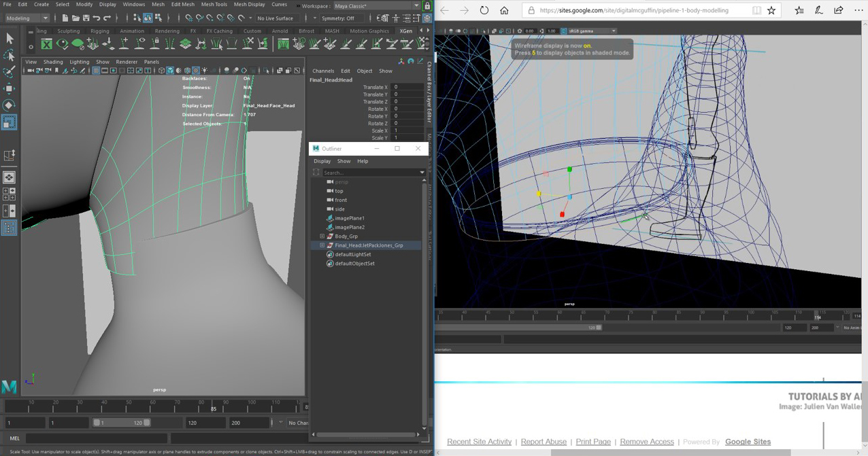Expand the Body_Grp node in Outliner

point(322,236)
